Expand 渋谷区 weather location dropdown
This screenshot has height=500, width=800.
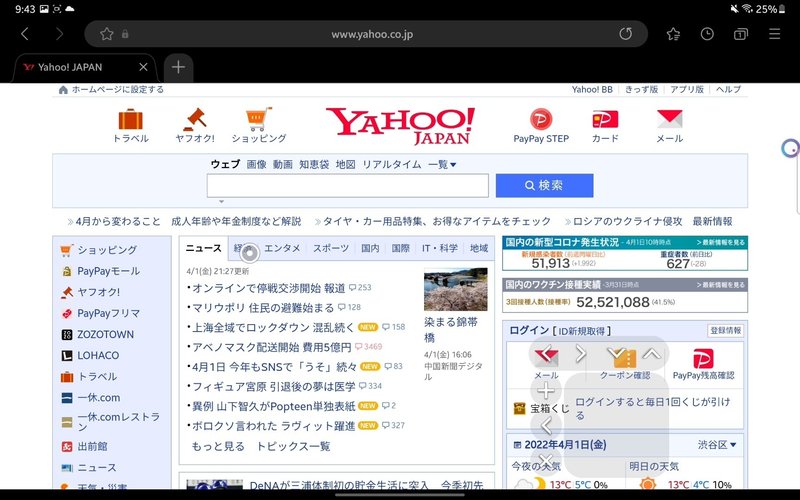click(x=717, y=444)
